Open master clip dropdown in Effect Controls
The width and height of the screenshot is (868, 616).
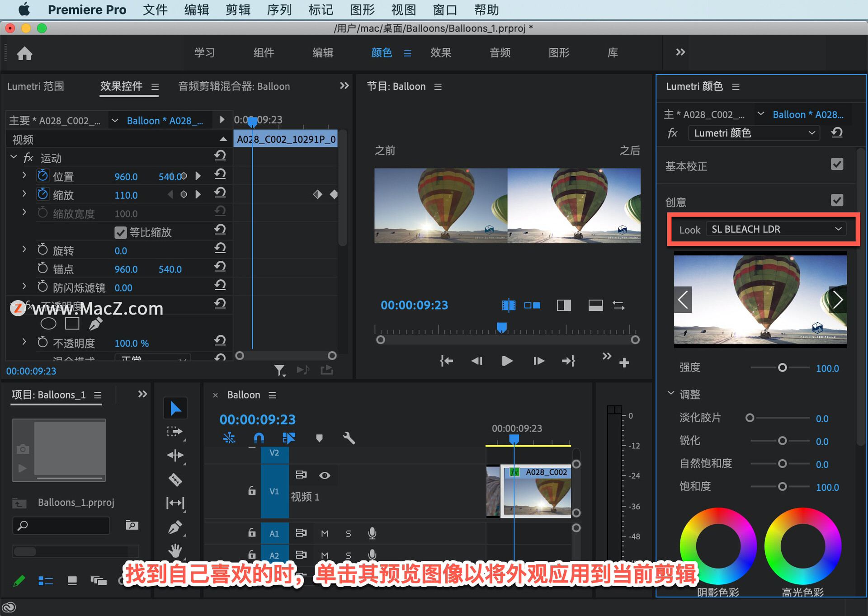coord(115,120)
